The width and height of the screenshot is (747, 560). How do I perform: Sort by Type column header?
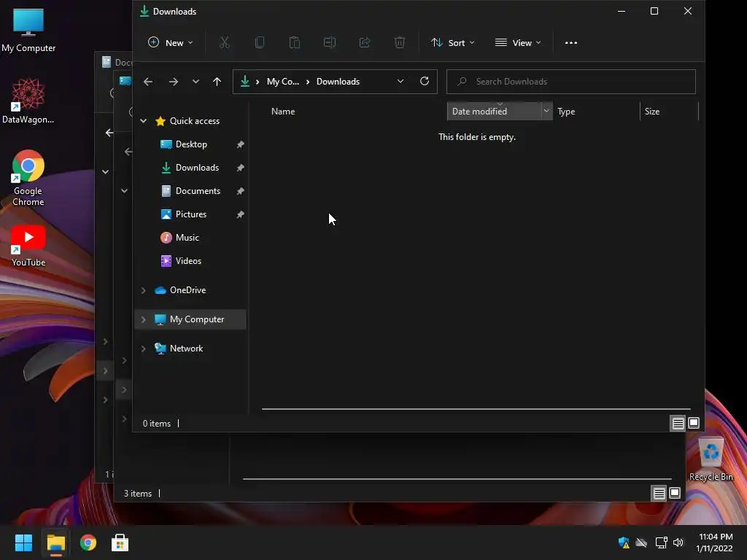tap(566, 112)
